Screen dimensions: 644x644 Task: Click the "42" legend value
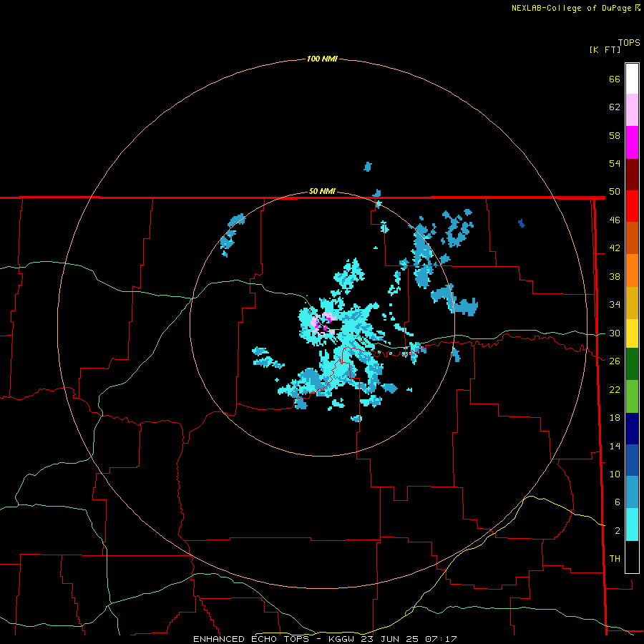click(x=615, y=248)
